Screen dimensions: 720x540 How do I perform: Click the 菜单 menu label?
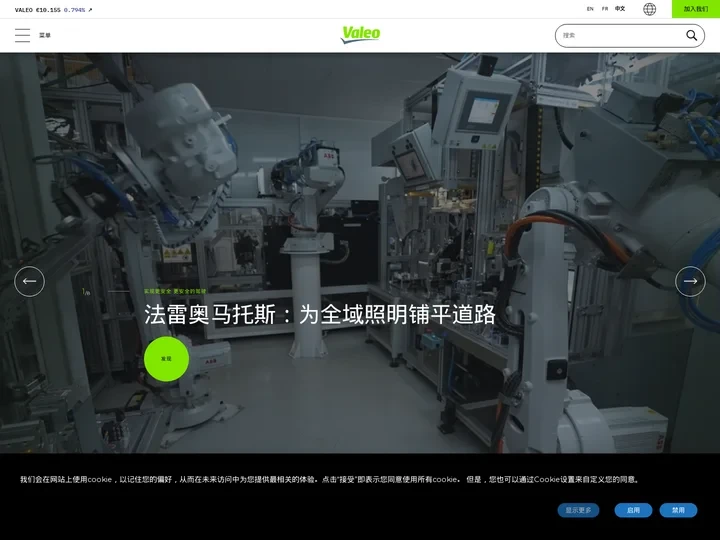(45, 35)
